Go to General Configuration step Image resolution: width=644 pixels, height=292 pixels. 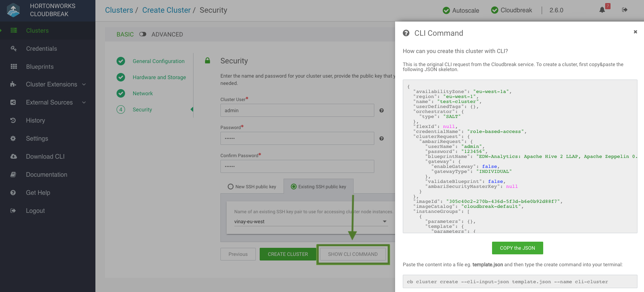(x=158, y=61)
